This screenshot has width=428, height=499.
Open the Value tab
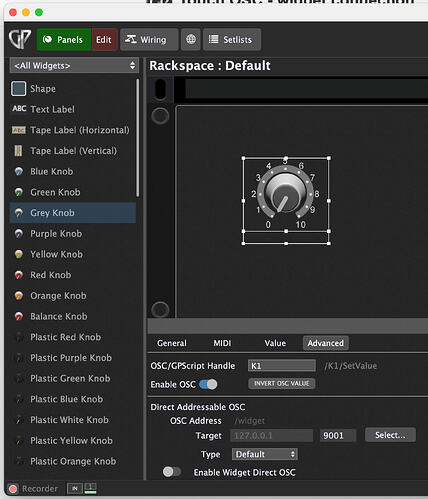(275, 343)
